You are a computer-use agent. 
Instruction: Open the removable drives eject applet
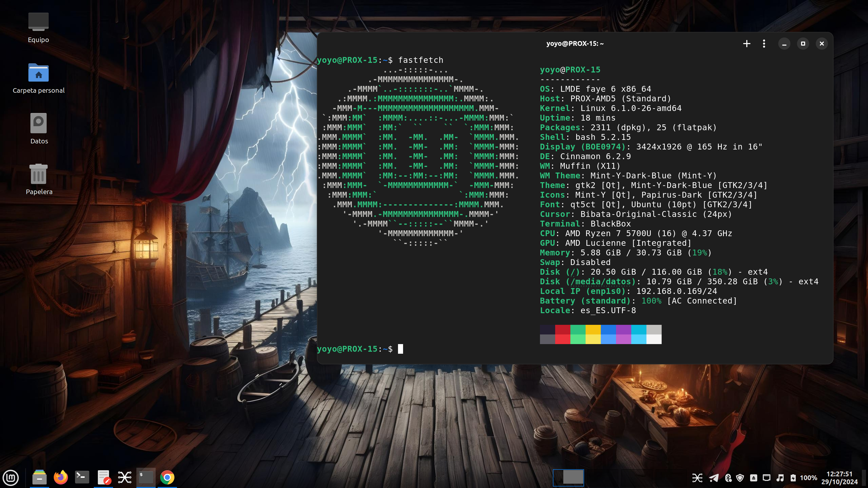pos(753,478)
